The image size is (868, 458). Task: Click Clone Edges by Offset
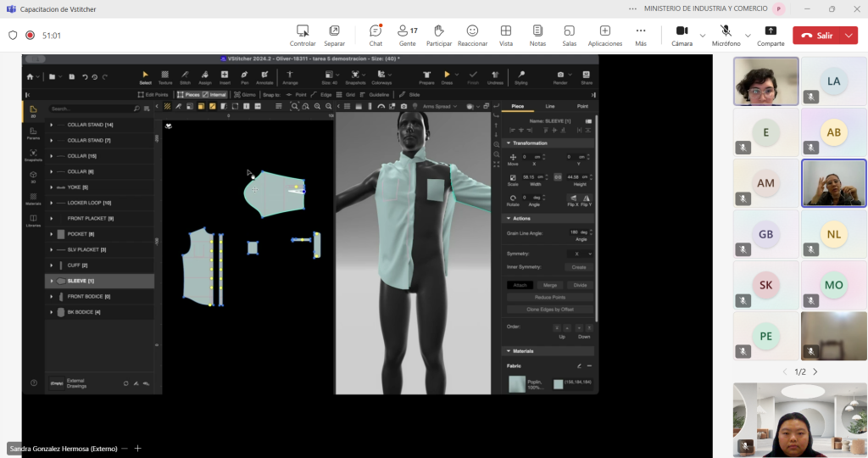click(x=549, y=310)
